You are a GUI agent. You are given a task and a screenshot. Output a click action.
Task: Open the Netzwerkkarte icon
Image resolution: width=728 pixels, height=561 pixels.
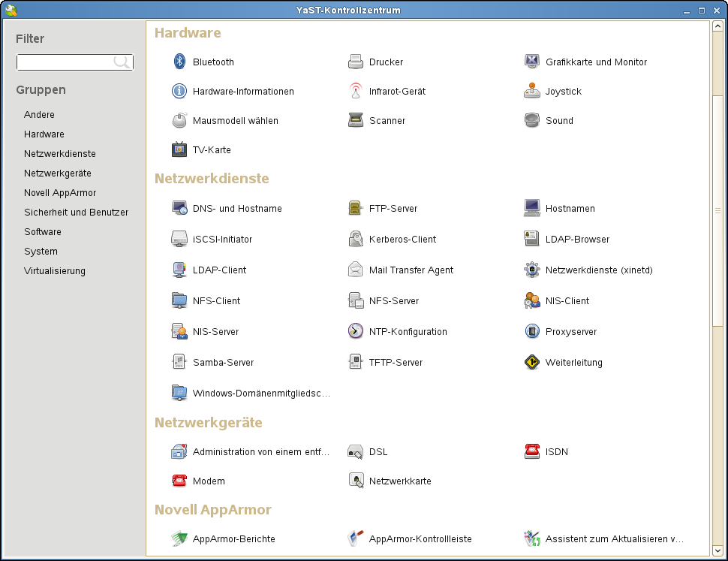[356, 481]
